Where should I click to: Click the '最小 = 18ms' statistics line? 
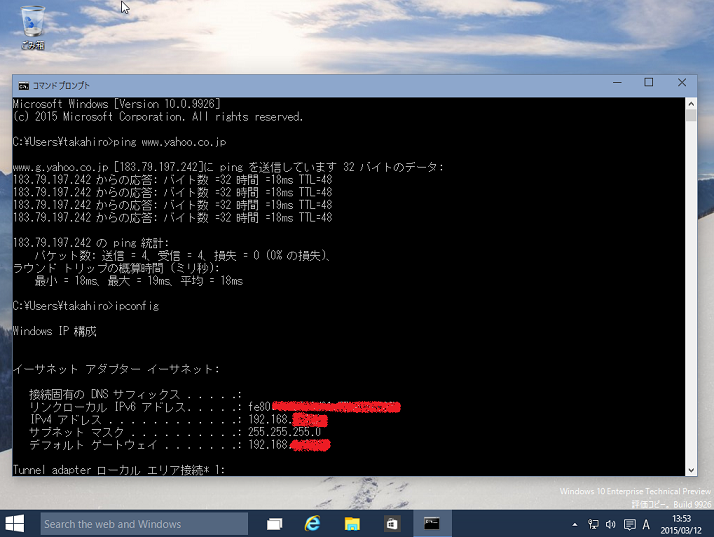pos(139,281)
